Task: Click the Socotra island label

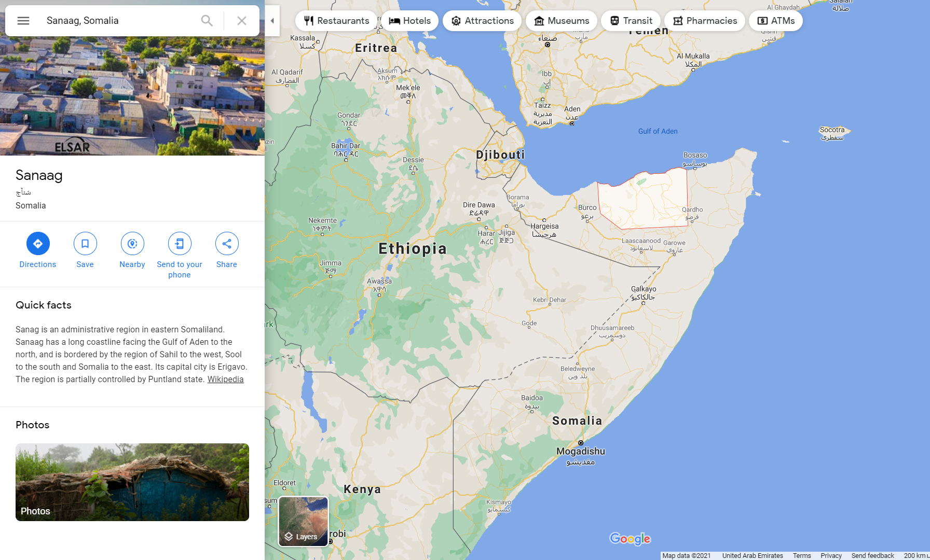Action: (x=832, y=130)
